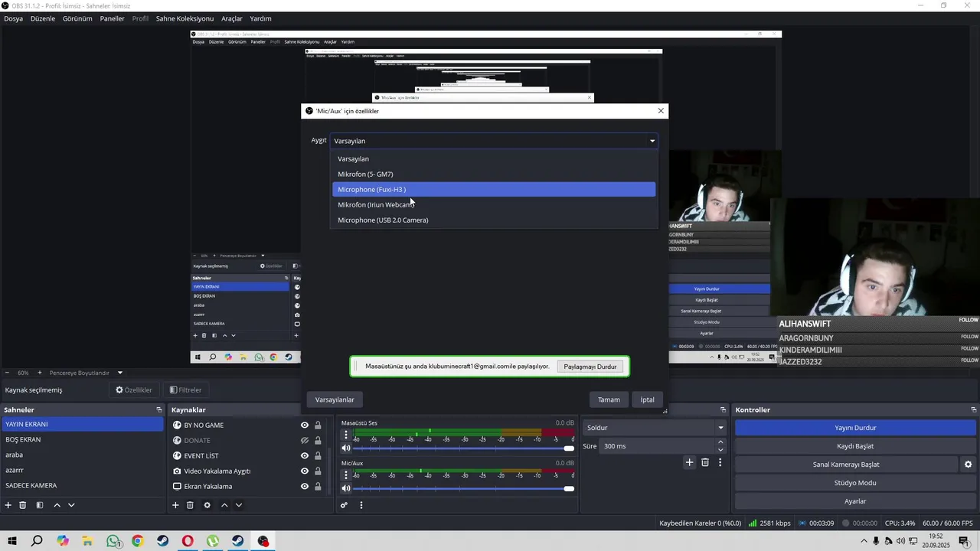This screenshot has width=980, height=551.
Task: Open the Düzenle menu
Action: (43, 18)
